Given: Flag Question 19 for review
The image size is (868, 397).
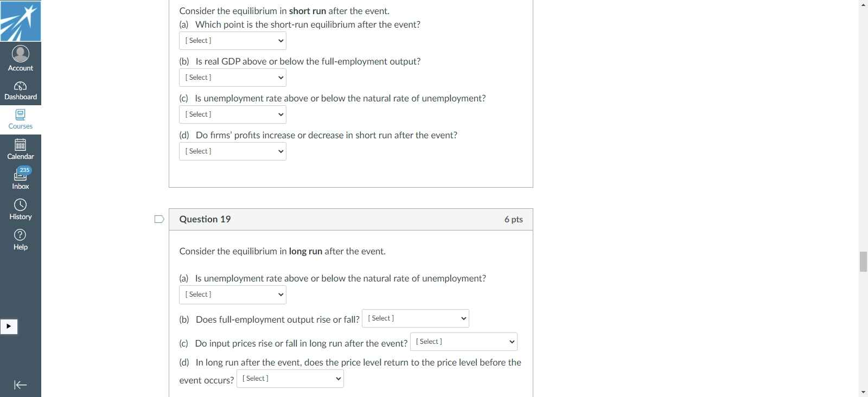Looking at the screenshot, I should (159, 219).
